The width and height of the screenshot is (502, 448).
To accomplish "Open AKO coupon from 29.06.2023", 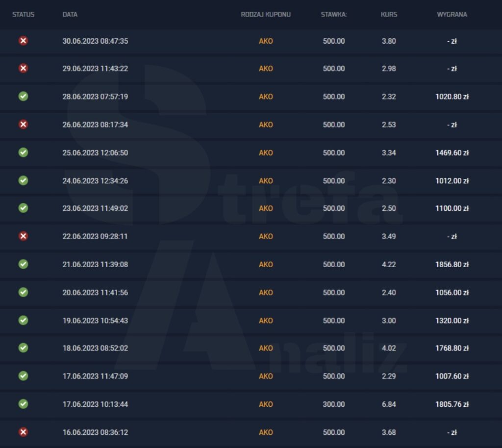I will [266, 69].
